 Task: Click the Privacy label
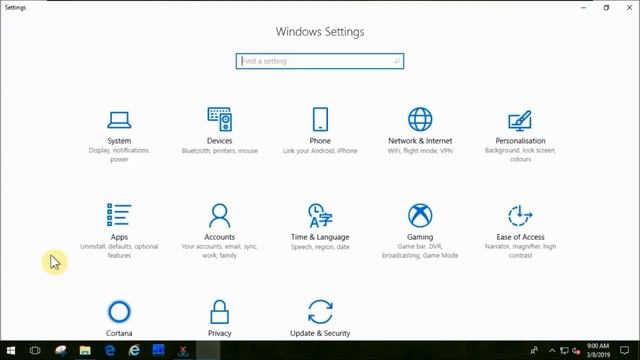point(220,333)
